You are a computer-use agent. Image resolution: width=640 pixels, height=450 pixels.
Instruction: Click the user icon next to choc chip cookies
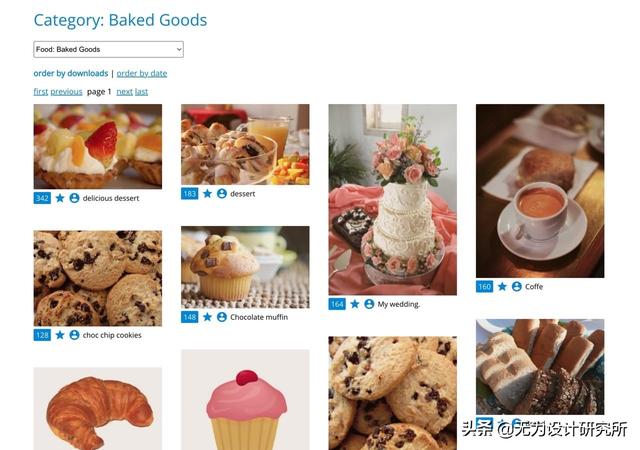point(74,335)
